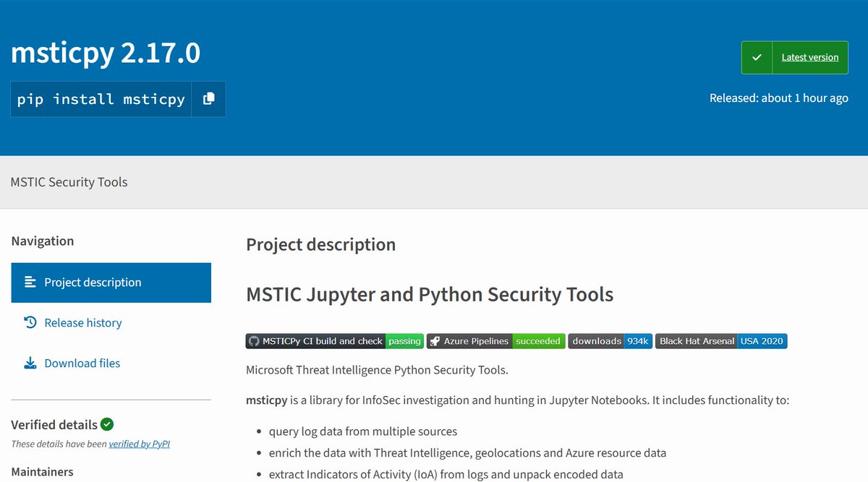Click the 'Maintainers' sidebar heading

[x=42, y=472]
